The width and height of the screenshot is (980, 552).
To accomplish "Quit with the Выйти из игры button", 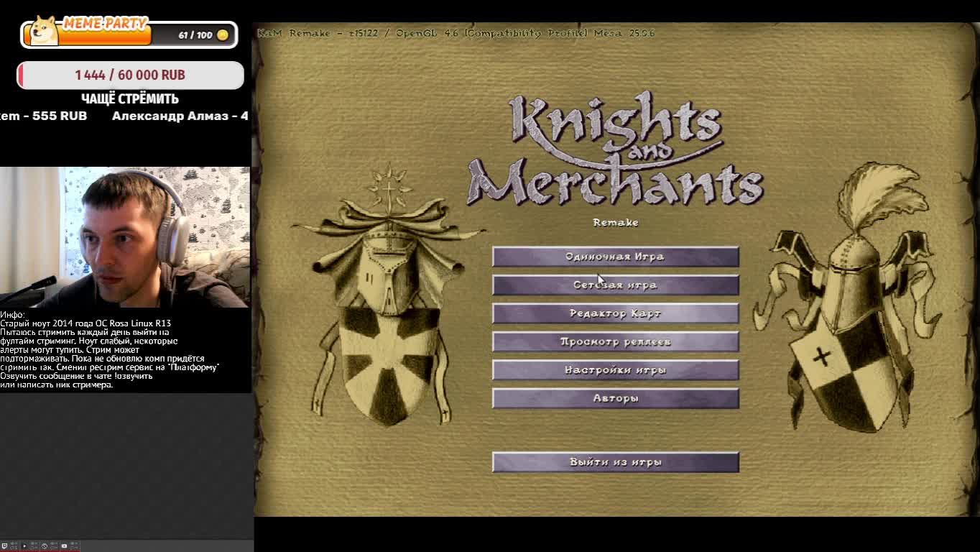I will tap(616, 462).
